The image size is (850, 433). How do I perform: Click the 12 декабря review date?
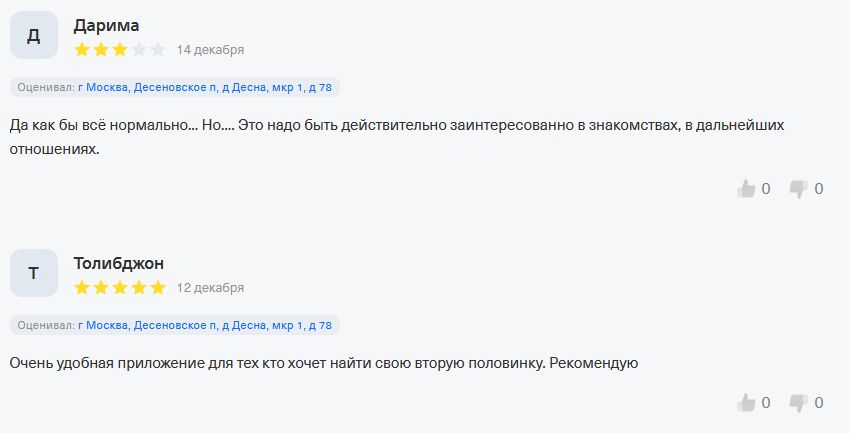[x=210, y=287]
